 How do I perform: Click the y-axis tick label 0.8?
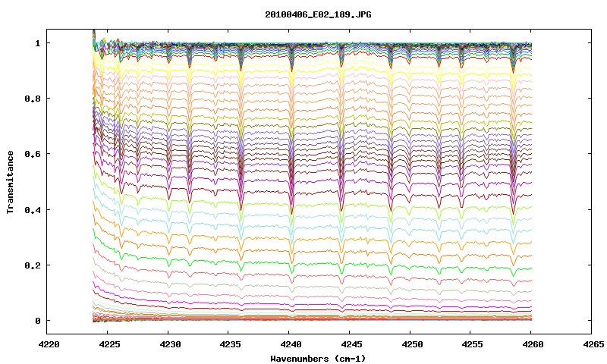coord(33,99)
